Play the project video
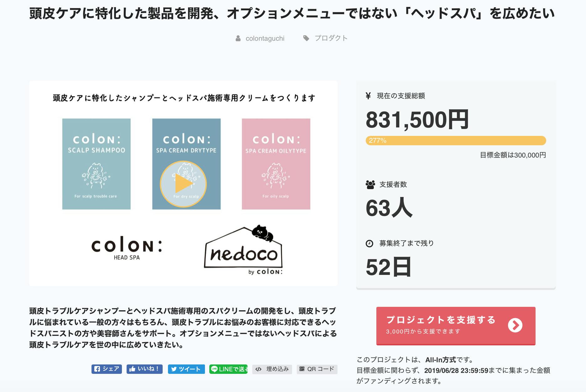The width and height of the screenshot is (586, 392). tap(183, 184)
